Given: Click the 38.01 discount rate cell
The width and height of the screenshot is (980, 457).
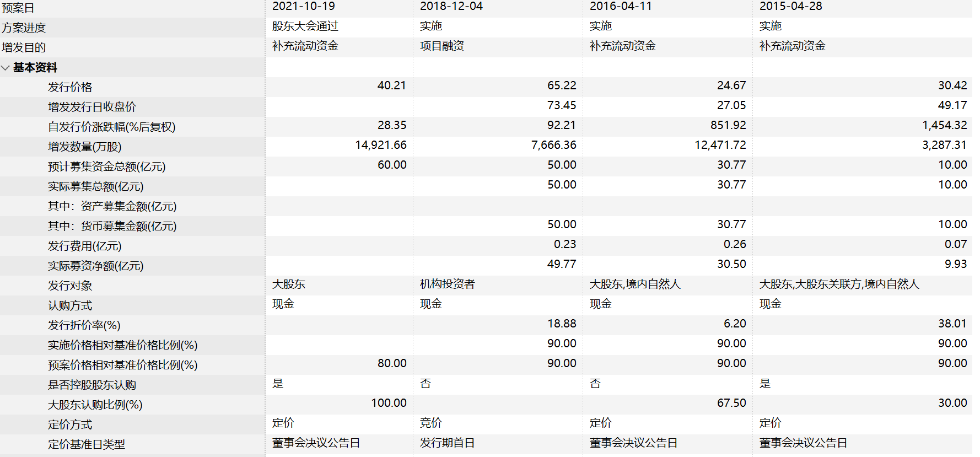Looking at the screenshot, I should point(952,324).
